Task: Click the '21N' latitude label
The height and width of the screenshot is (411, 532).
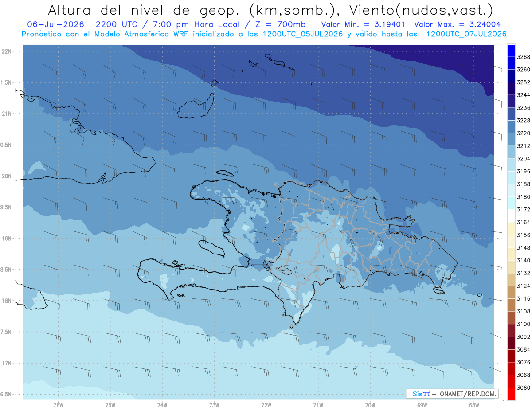Action: tap(7, 114)
